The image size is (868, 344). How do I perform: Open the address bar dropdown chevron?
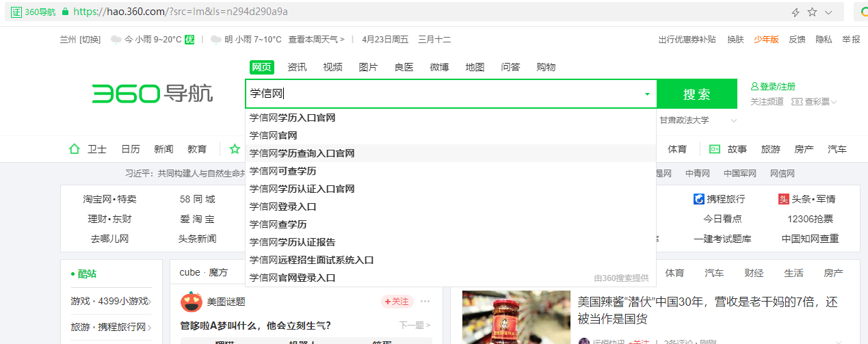click(828, 12)
